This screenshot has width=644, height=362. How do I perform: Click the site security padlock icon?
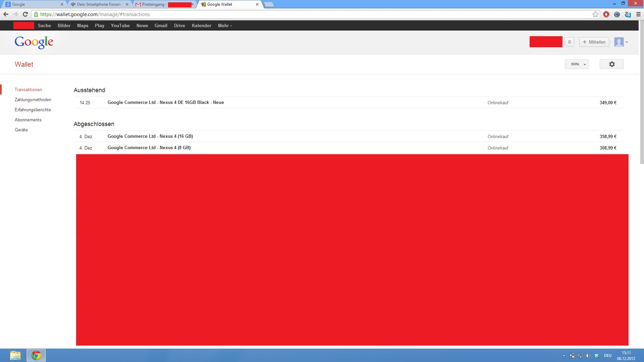[x=36, y=14]
